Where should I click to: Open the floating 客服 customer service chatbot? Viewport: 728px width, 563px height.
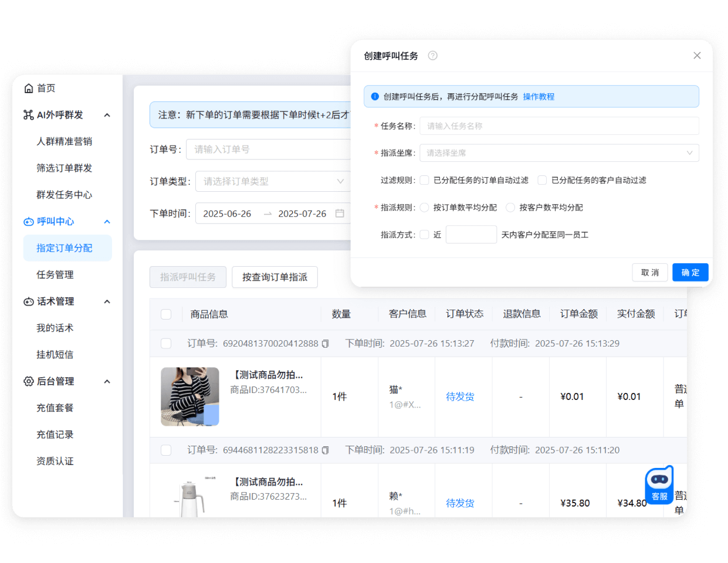pyautogui.click(x=659, y=485)
